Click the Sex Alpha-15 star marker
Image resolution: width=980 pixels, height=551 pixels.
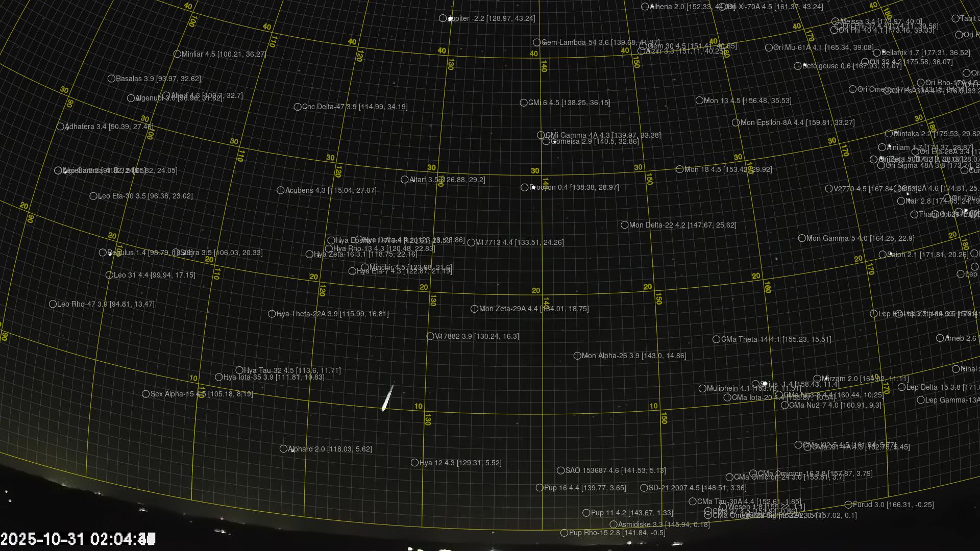point(145,394)
